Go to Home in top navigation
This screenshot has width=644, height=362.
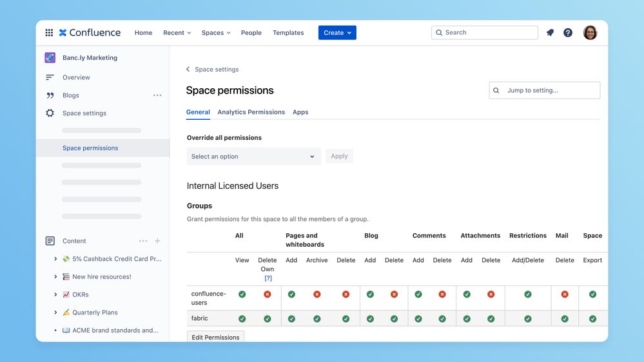tap(143, 32)
